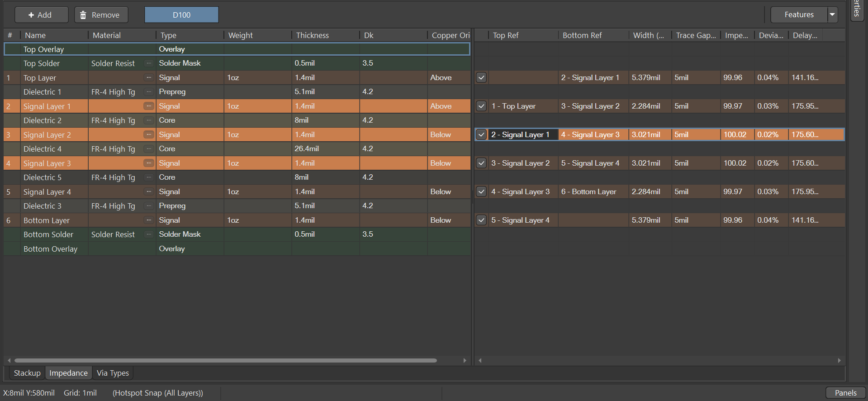Open material picker for Top Layer row
This screenshot has height=401, width=868.
point(149,77)
